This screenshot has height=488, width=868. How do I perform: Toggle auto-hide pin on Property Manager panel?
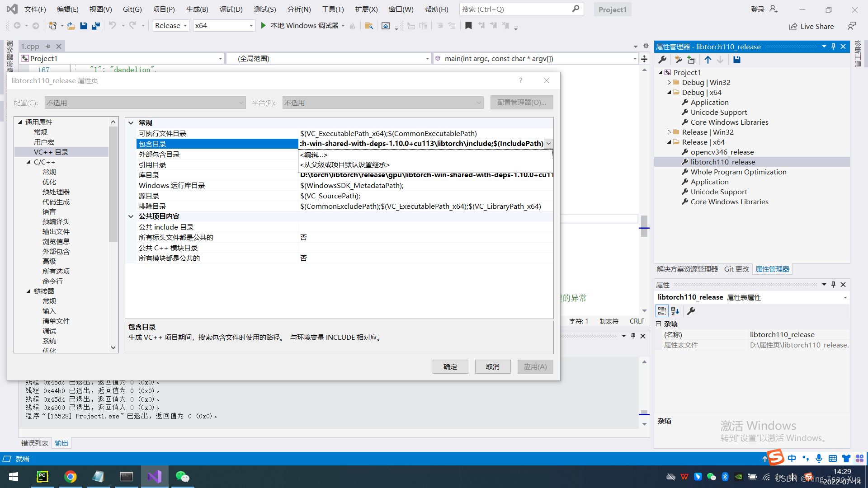click(833, 47)
